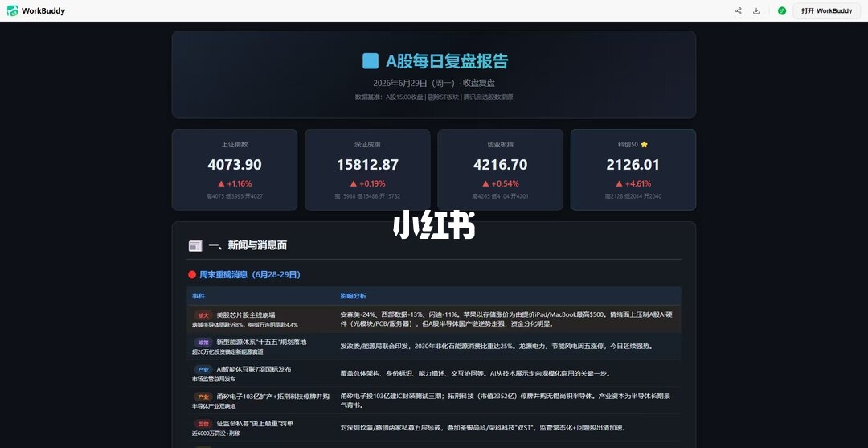Click the green link icon

click(x=782, y=10)
